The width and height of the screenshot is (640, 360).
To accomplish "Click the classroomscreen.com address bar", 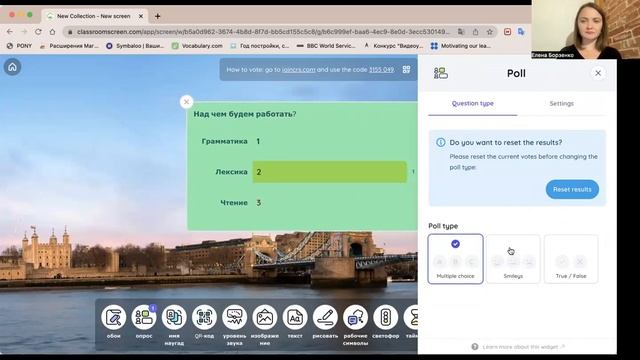I will (263, 31).
